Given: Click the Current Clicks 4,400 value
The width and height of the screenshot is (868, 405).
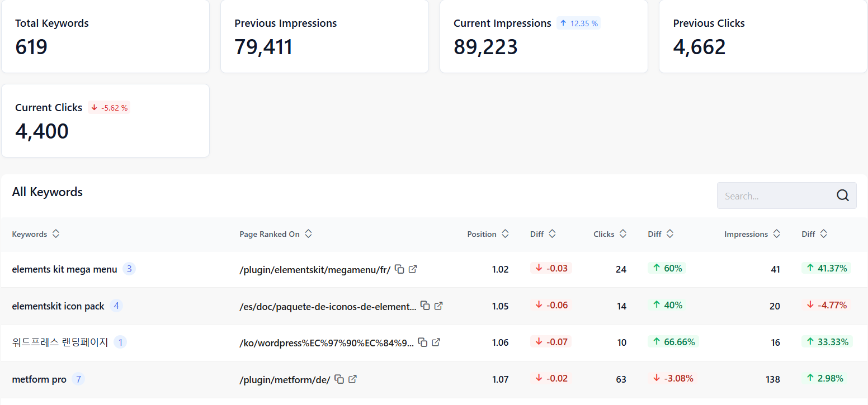Looking at the screenshot, I should (42, 131).
